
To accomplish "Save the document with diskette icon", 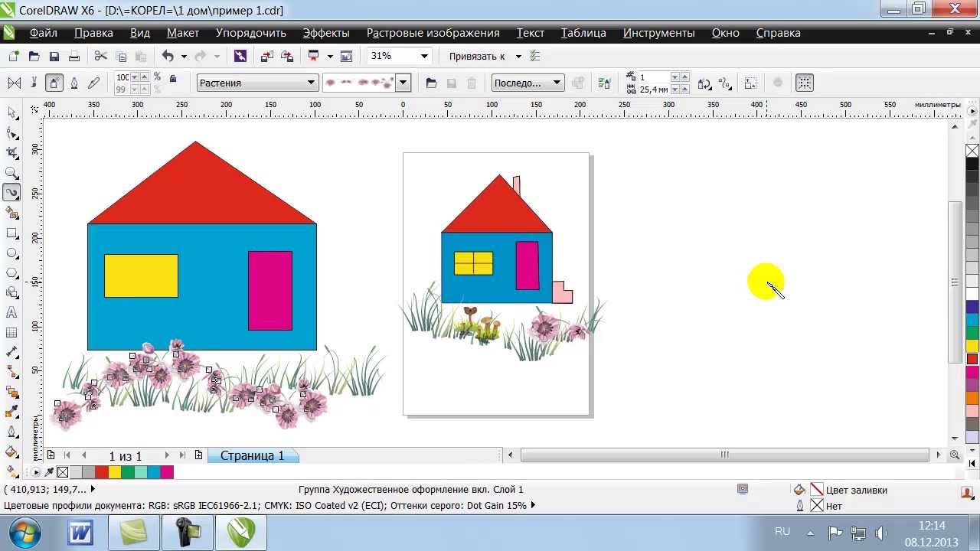I will (x=54, y=56).
